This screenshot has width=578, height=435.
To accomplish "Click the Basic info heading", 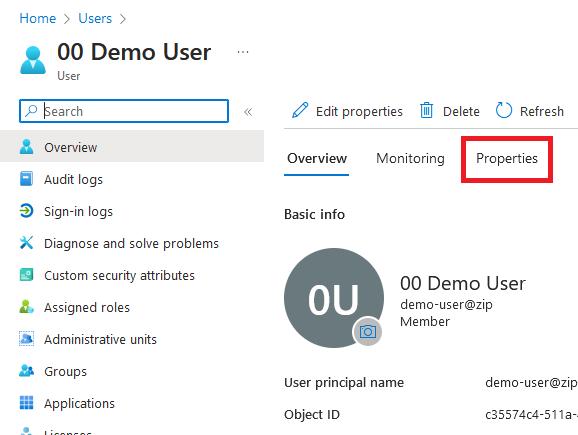I will click(314, 215).
